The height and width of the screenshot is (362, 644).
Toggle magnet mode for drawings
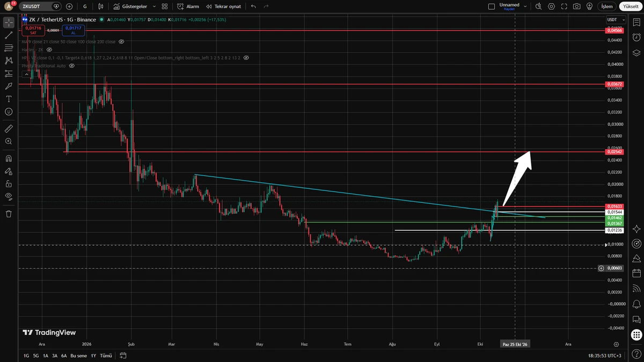9,159
